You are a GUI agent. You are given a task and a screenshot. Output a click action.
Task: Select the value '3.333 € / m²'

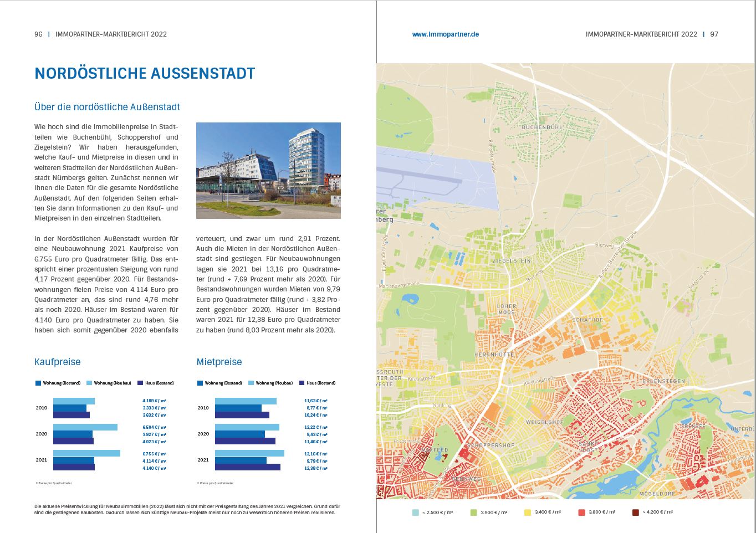click(x=154, y=408)
